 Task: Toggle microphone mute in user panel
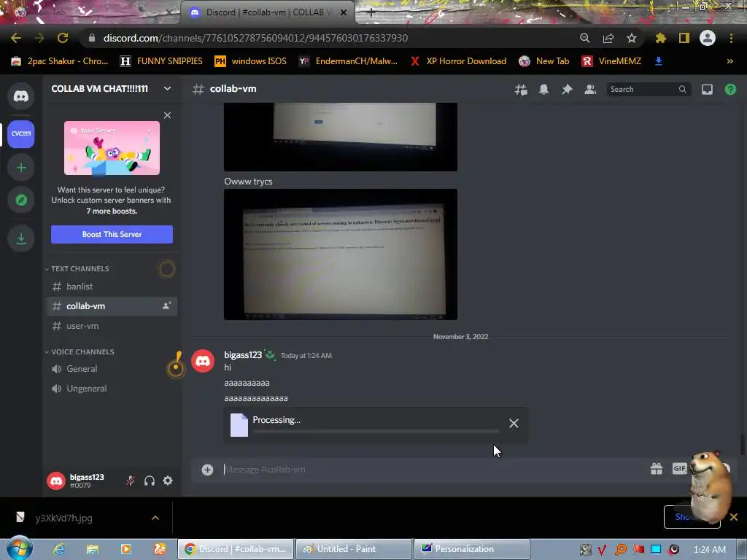click(130, 481)
